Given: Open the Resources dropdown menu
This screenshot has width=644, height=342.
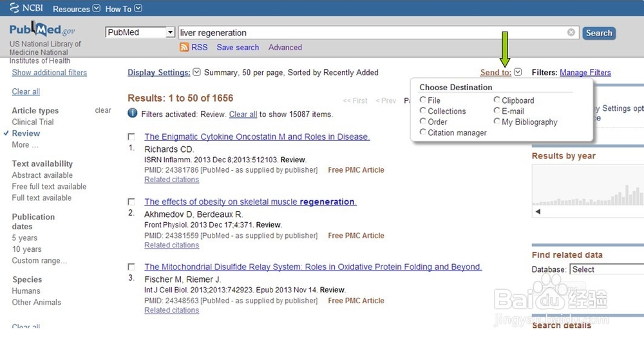Looking at the screenshot, I should [77, 8].
